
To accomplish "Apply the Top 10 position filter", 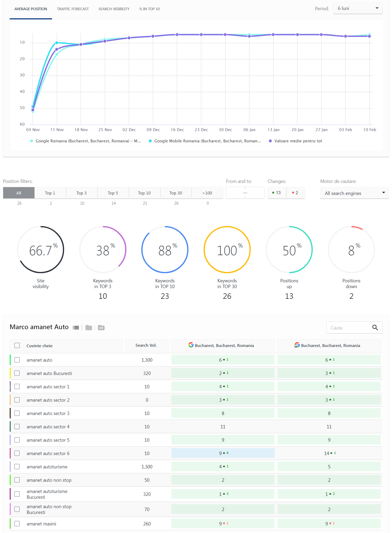I will click(144, 193).
